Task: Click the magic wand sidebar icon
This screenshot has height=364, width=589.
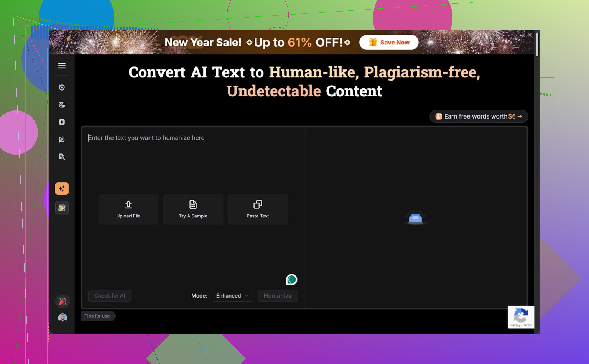Action: pyautogui.click(x=62, y=139)
